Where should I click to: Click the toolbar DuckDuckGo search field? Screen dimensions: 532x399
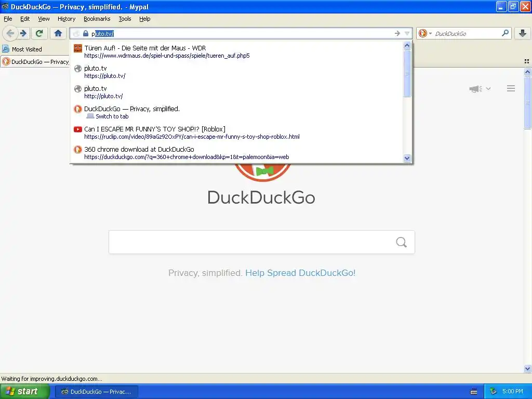pos(468,33)
